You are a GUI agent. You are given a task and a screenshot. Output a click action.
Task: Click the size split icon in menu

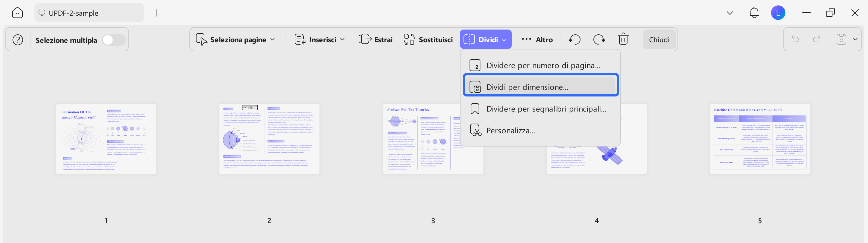pos(475,87)
